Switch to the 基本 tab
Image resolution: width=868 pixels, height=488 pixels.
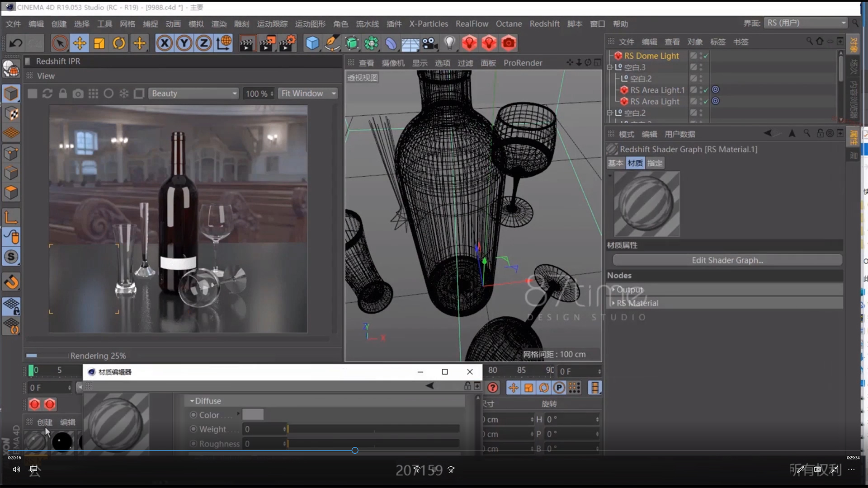pyautogui.click(x=615, y=163)
